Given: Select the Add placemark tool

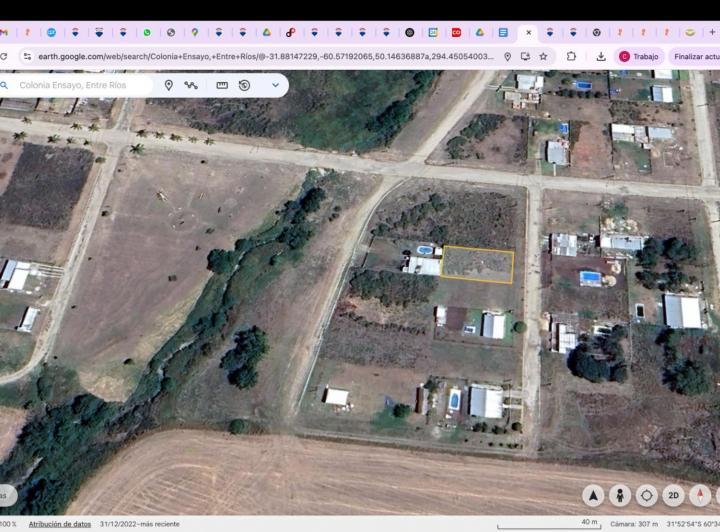Looking at the screenshot, I should [x=169, y=85].
